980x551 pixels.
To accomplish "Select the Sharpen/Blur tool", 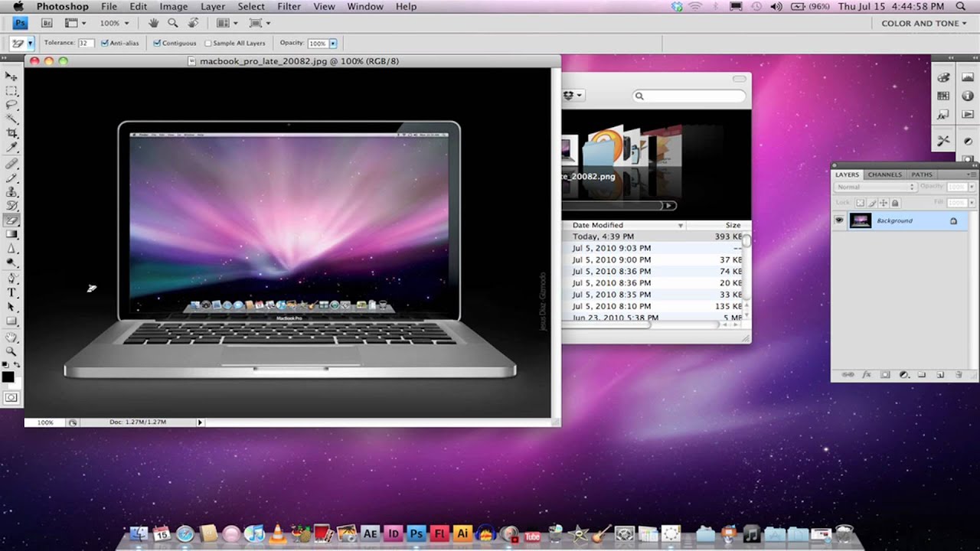I will [x=11, y=248].
